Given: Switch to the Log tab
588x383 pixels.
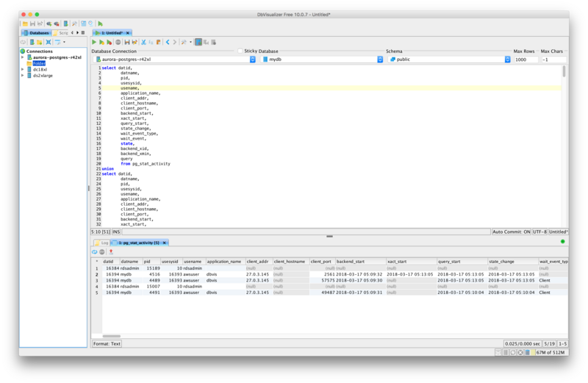Looking at the screenshot, I should [x=101, y=243].
